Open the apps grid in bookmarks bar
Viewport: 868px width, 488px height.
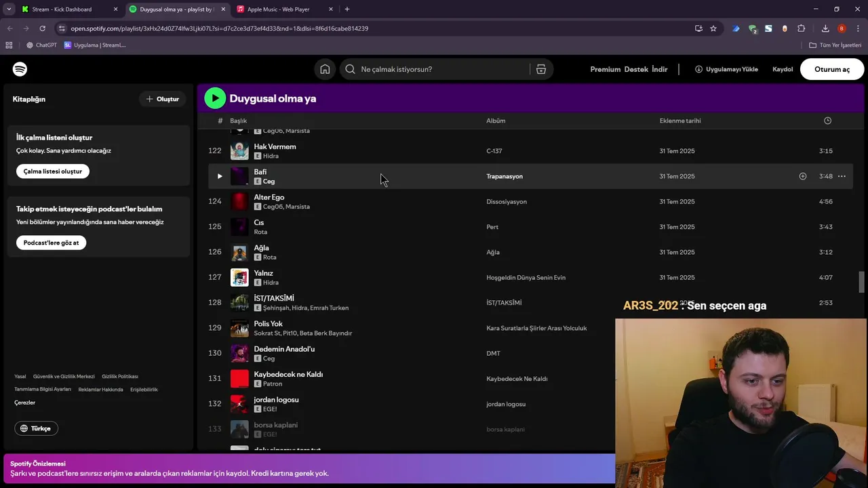pyautogui.click(x=9, y=45)
